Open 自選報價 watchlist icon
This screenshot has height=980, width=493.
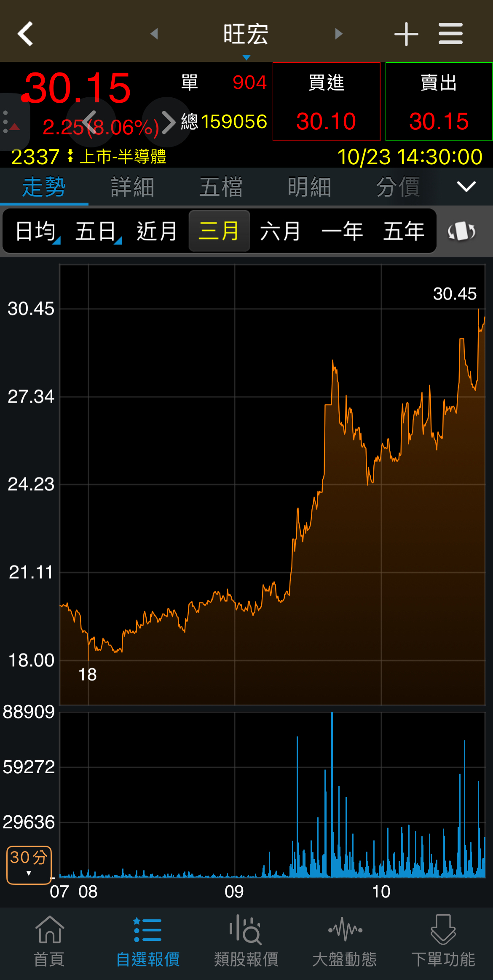coord(148,942)
